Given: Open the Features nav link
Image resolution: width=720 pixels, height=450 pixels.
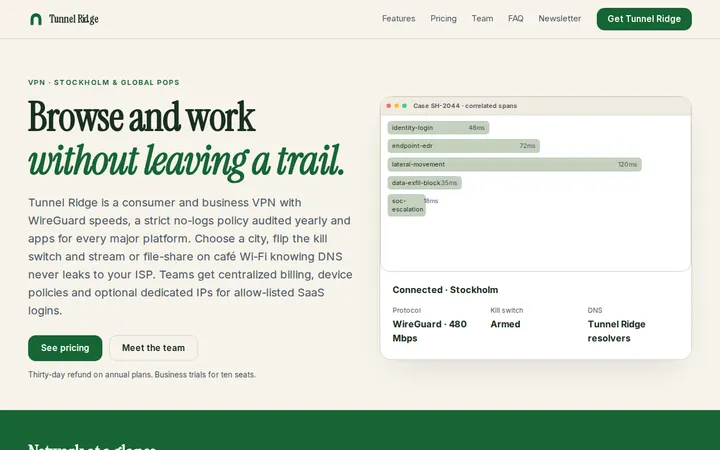Looking at the screenshot, I should coord(399,18).
